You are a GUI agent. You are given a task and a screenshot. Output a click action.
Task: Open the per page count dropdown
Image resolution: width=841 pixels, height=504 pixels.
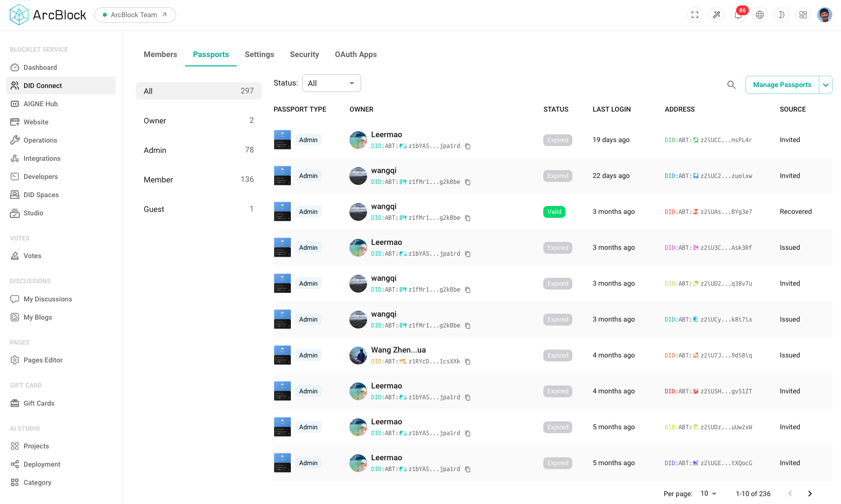[x=709, y=494]
